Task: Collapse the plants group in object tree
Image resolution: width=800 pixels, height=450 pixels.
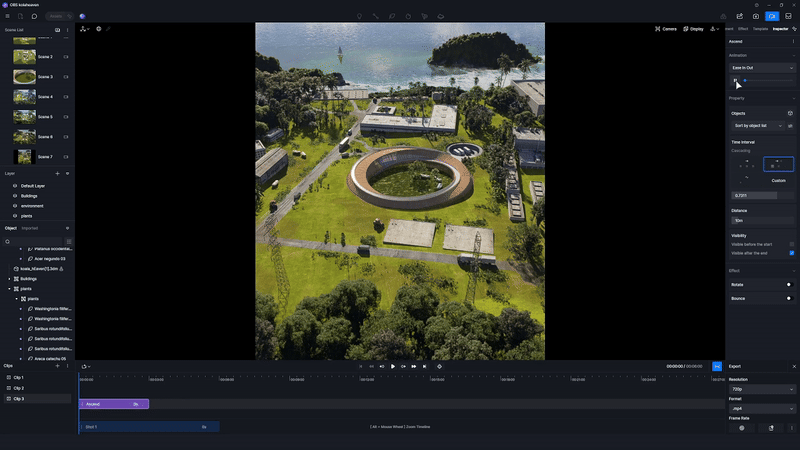Action: (x=9, y=289)
